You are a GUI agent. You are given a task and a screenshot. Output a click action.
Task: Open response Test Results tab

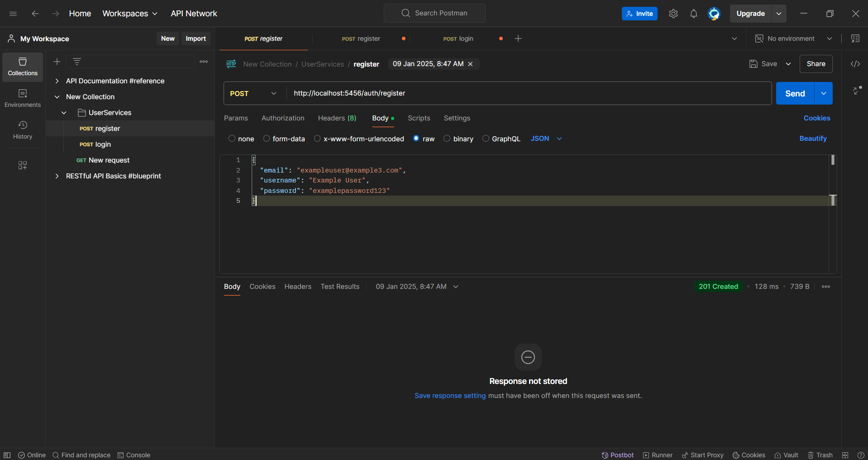pyautogui.click(x=340, y=287)
